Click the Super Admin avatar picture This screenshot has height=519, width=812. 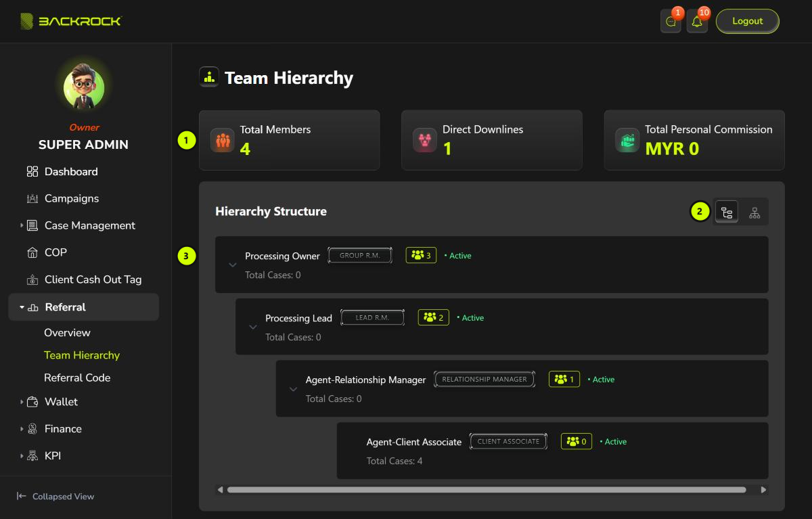[x=84, y=87]
